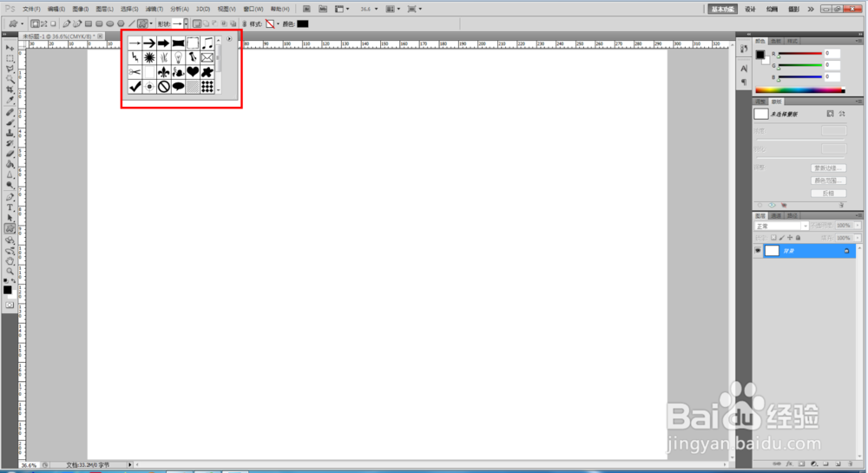Click the color spectrum ramp bar

(800, 90)
